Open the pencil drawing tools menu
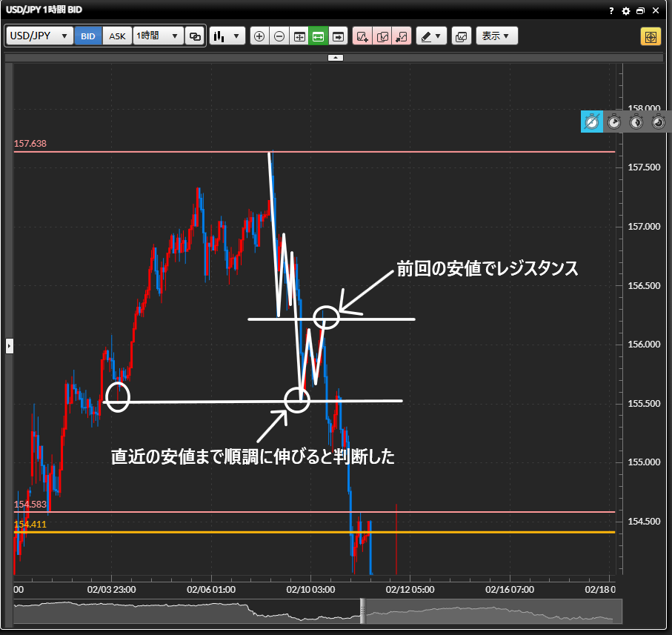 click(431, 36)
